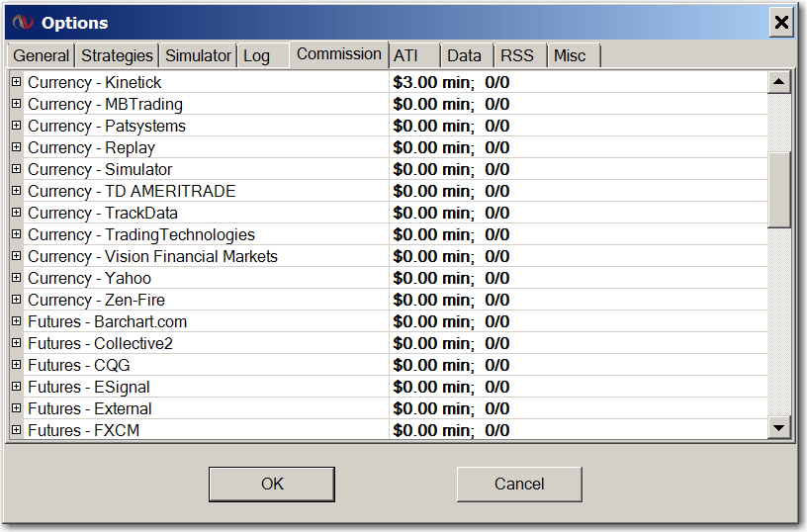Image resolution: width=807 pixels, height=532 pixels.
Task: Click commission value for Currency - Patsystems
Action: coord(451,126)
